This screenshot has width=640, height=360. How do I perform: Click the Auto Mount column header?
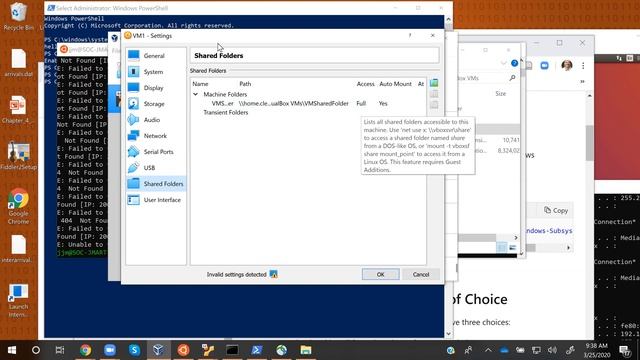point(395,84)
